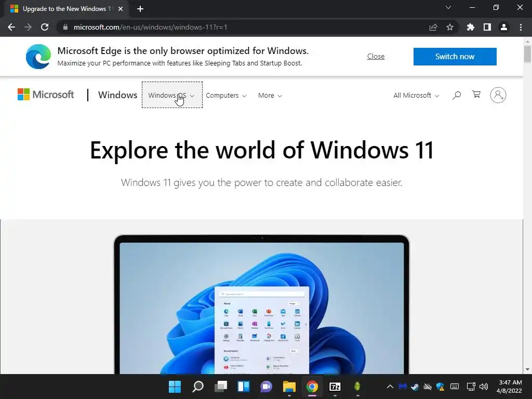532x399 pixels.
Task: Expand the Computers menu
Action: pyautogui.click(x=226, y=96)
